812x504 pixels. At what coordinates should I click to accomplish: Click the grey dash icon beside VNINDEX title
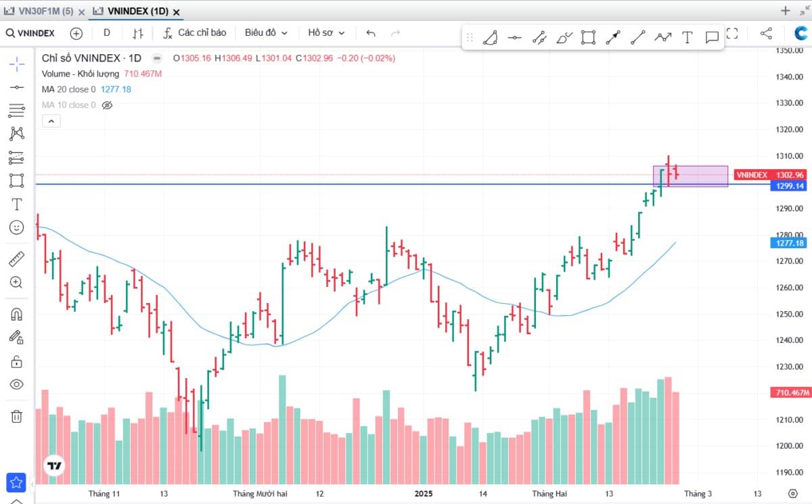(157, 58)
